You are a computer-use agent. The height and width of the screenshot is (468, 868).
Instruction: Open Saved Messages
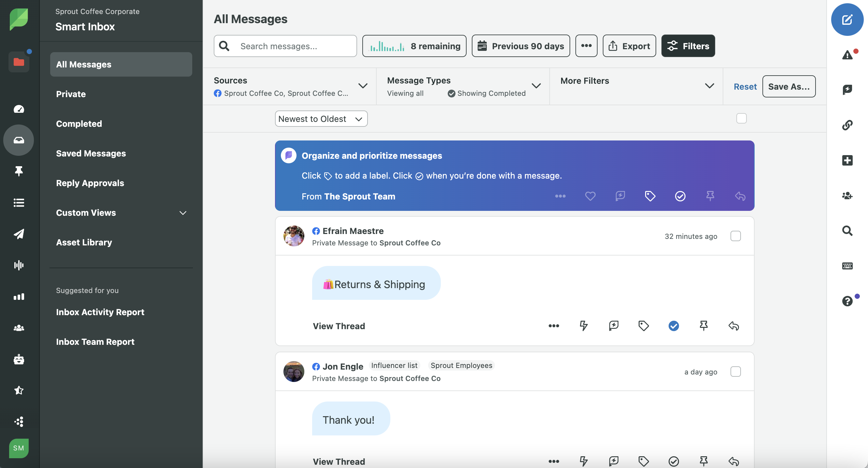(121, 153)
